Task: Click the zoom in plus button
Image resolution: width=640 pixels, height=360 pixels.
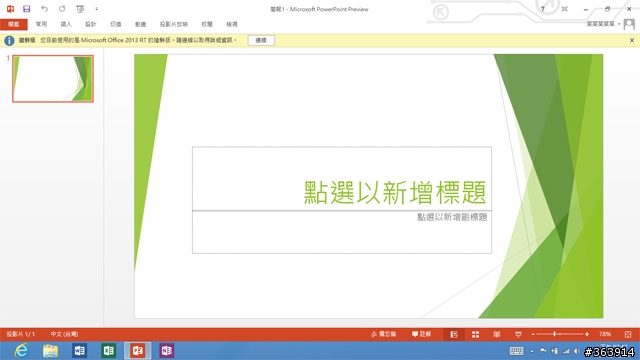Action: point(587,334)
